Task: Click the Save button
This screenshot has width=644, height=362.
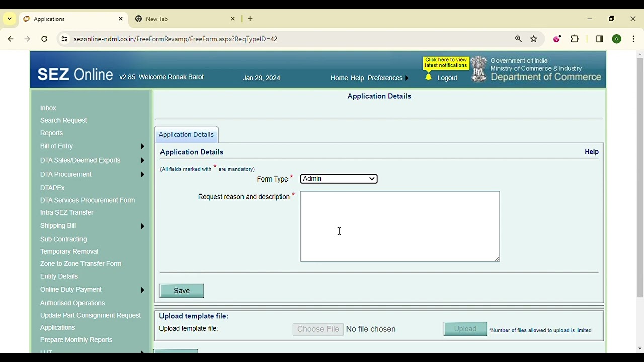Action: coord(182,291)
